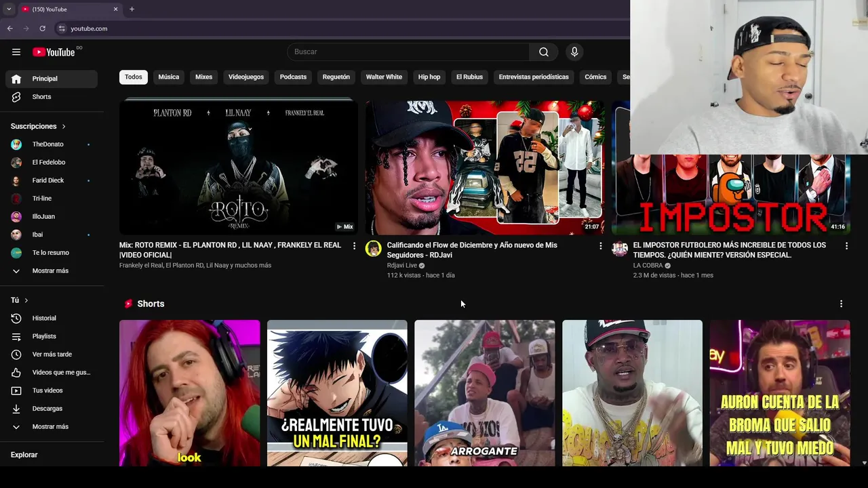Click Rdjavi Live channel avatar
Viewport: 868px width, 488px height.
tap(374, 249)
